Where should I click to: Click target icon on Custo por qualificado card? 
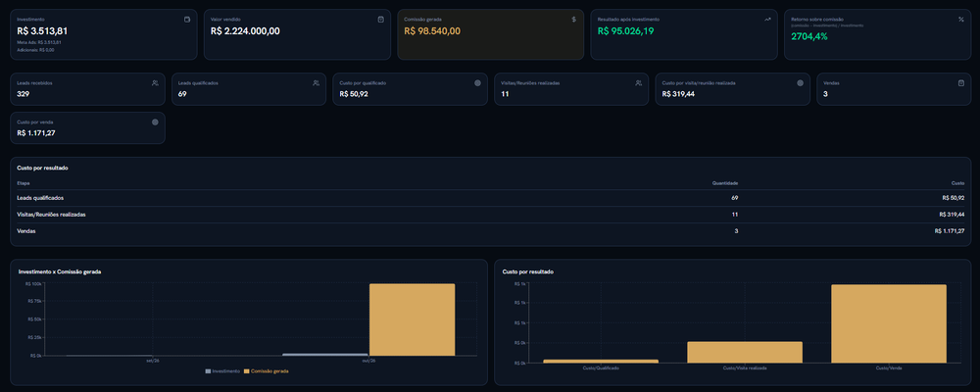point(477,82)
